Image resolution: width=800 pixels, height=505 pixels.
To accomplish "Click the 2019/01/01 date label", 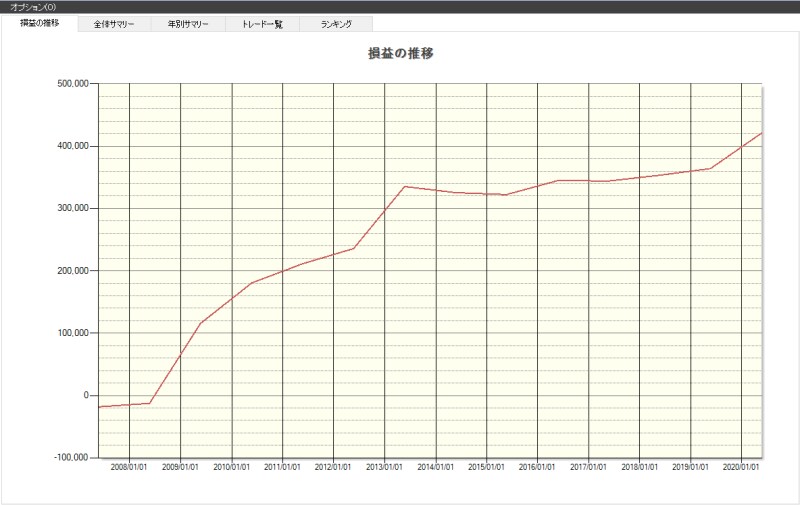I will (690, 467).
